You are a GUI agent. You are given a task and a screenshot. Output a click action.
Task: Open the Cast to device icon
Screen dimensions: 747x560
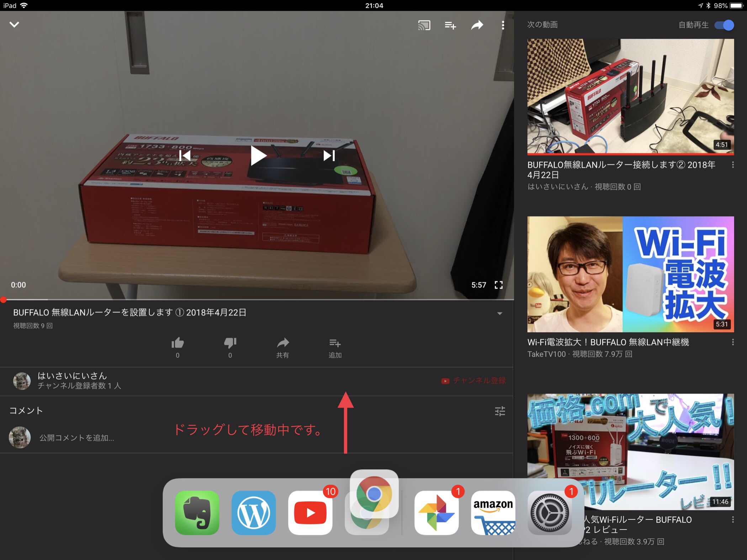click(424, 25)
